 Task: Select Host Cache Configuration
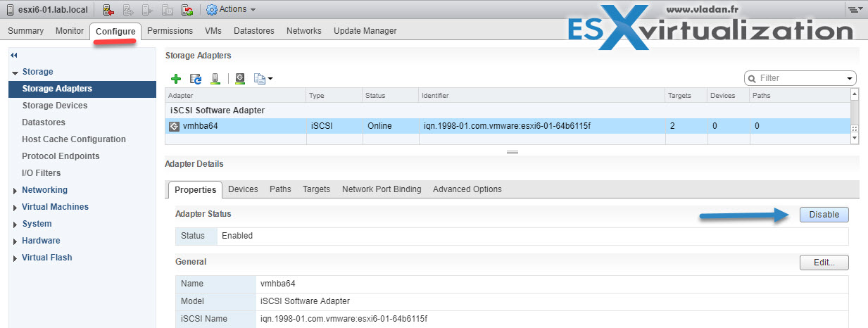click(x=74, y=139)
